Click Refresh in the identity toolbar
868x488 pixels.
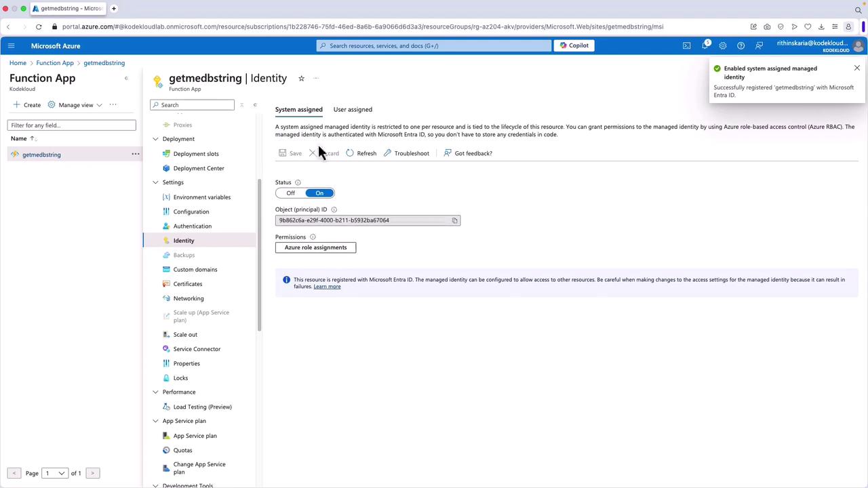361,153
